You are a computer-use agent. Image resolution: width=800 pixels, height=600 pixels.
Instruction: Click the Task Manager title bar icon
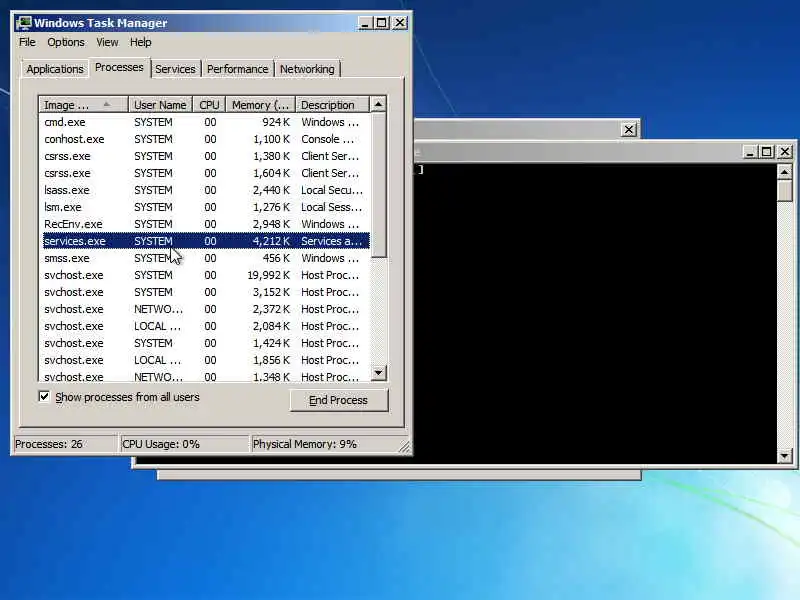pos(23,23)
